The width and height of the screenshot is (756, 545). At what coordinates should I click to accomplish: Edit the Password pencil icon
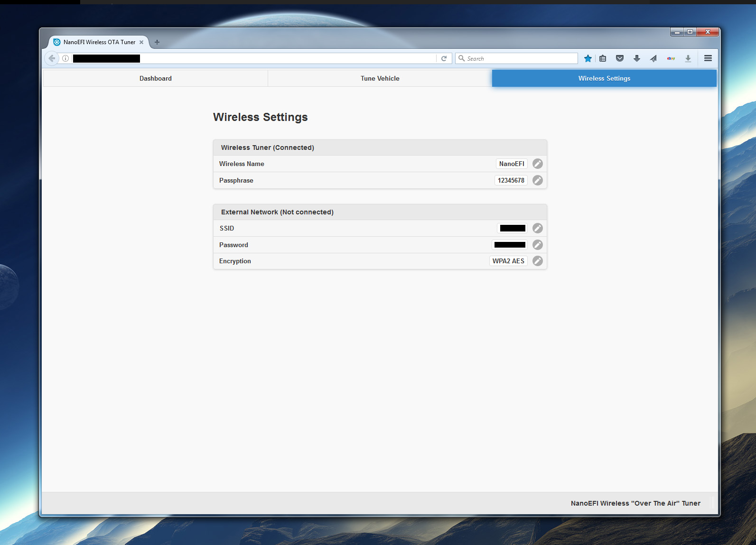(x=537, y=245)
